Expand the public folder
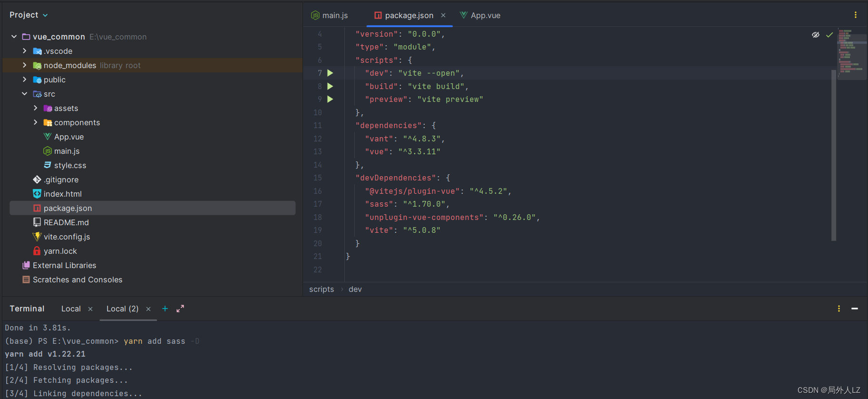The image size is (868, 399). click(x=25, y=80)
